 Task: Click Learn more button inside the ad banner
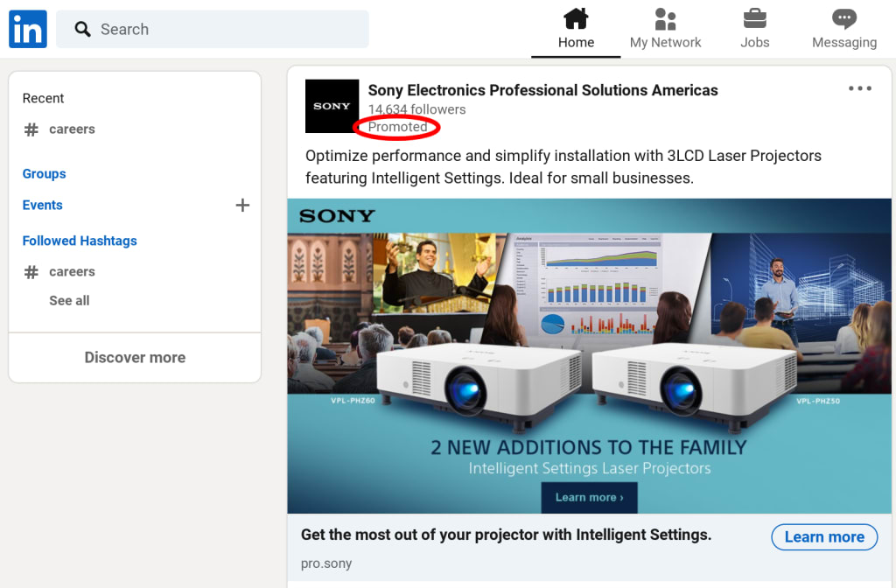[x=589, y=498]
